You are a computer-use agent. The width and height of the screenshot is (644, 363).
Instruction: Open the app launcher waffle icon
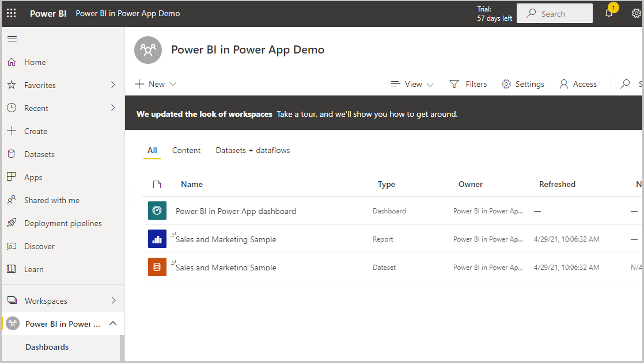click(12, 13)
